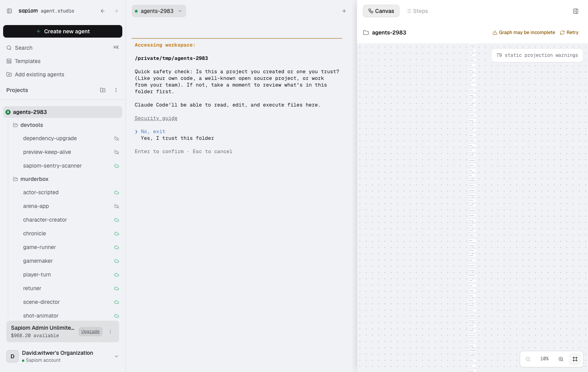Click cloud icon beside chronicle
This screenshot has height=372, width=588.
coord(116,234)
